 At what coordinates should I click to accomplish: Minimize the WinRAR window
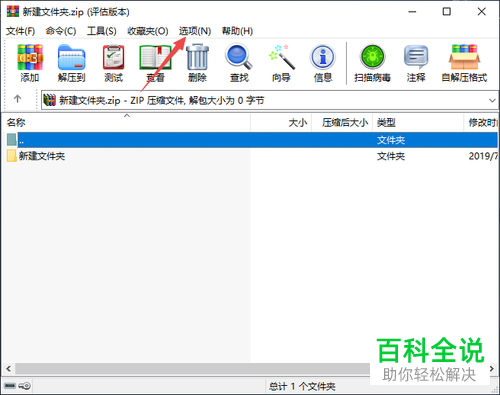coord(412,12)
